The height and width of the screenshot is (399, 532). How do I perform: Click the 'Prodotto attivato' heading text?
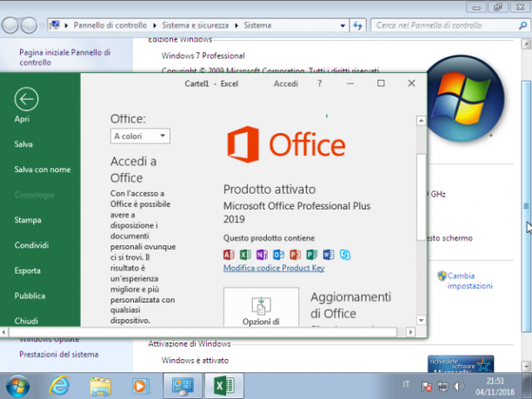coord(269,190)
